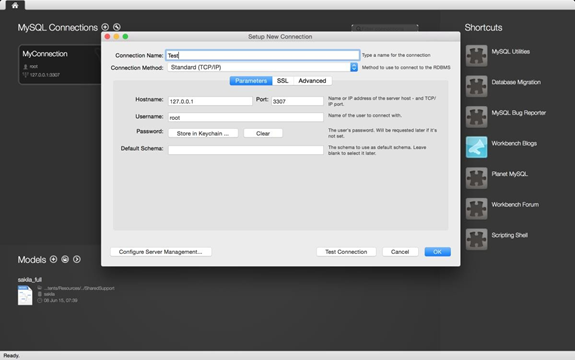Click the Hostname input field
The height and width of the screenshot is (360, 575).
click(x=210, y=101)
